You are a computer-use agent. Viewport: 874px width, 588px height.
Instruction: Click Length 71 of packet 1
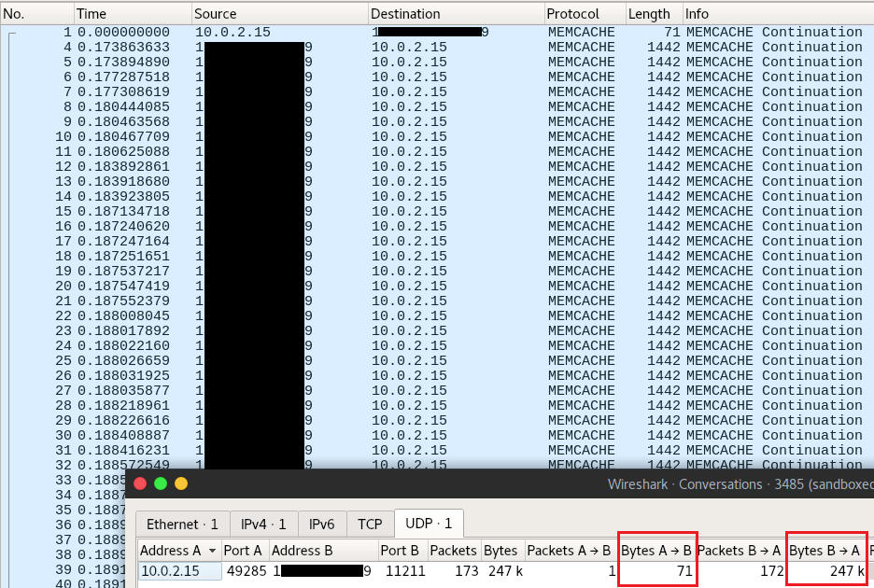[672, 33]
